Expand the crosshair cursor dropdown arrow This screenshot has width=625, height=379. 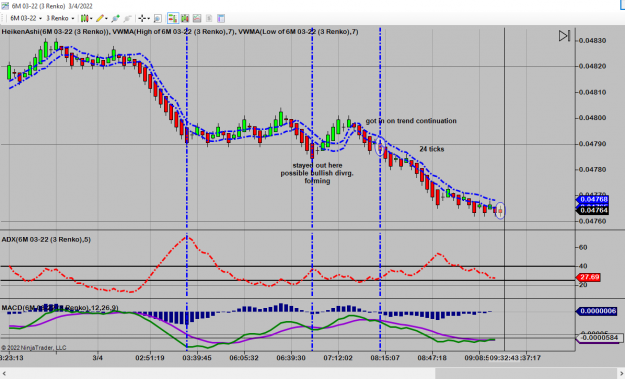pos(149,18)
